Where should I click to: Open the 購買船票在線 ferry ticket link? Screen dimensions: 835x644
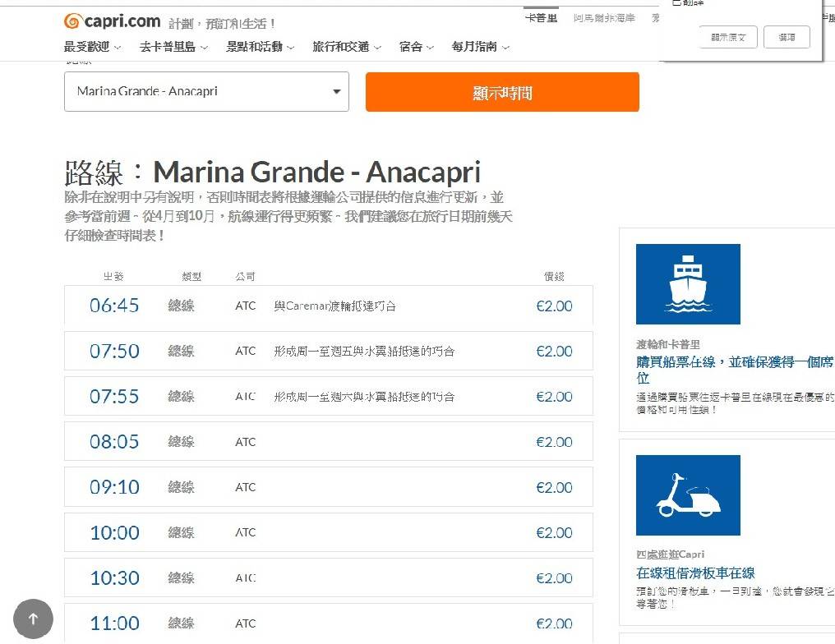[x=735, y=369]
